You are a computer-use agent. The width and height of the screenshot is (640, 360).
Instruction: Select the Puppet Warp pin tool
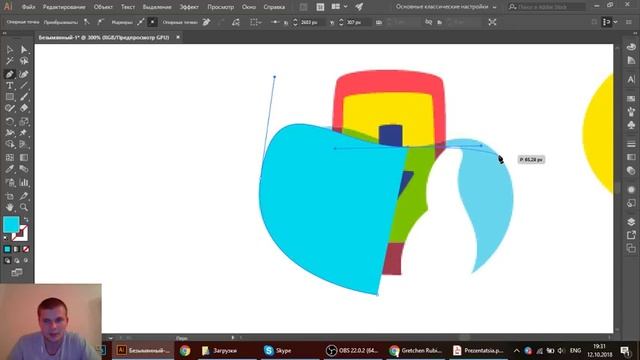pos(24,133)
